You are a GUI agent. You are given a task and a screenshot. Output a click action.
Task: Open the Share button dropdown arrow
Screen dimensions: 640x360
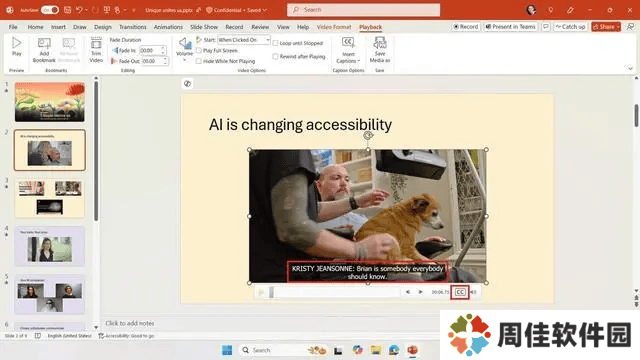618,27
